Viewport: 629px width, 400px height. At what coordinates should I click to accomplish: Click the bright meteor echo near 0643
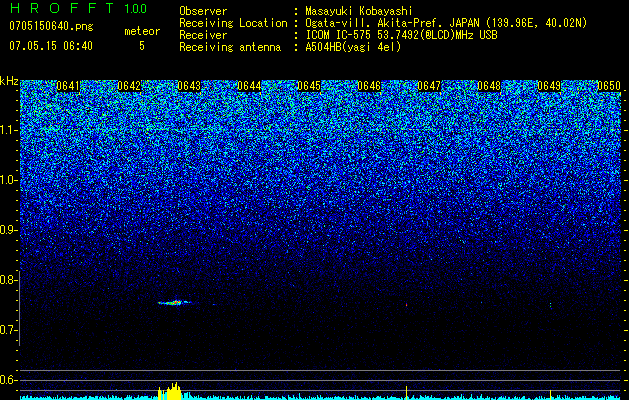pyautogui.click(x=175, y=303)
